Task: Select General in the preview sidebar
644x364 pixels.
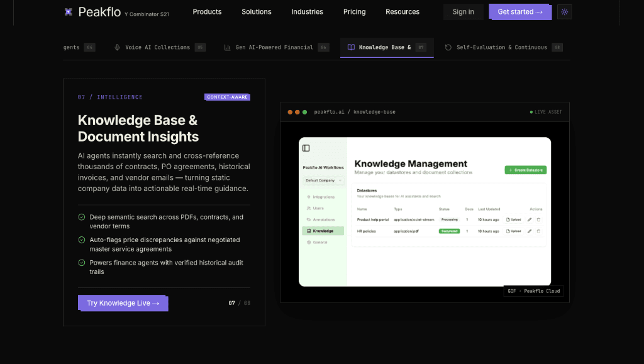Action: [x=323, y=242]
